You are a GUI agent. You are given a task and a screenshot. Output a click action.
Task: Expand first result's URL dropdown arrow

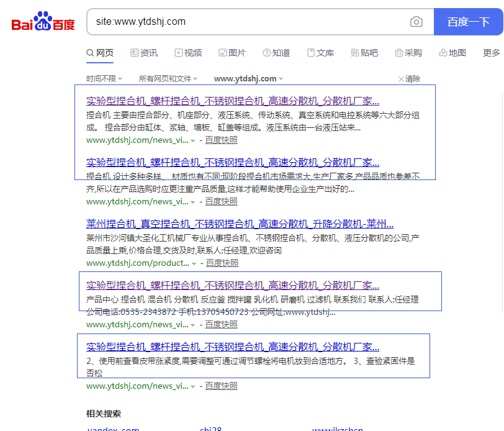tap(193, 141)
